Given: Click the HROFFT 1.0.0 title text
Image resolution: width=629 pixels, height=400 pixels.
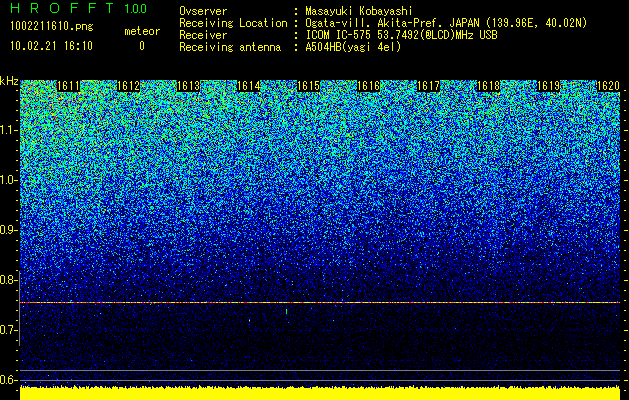Looking at the screenshot, I should [x=79, y=8].
